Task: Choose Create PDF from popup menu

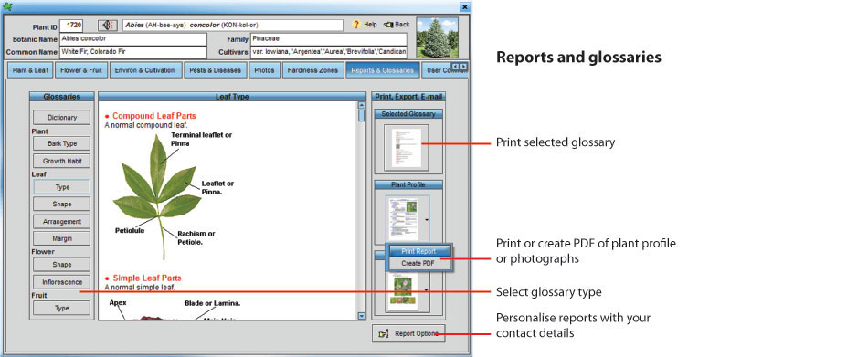Action: pyautogui.click(x=418, y=264)
